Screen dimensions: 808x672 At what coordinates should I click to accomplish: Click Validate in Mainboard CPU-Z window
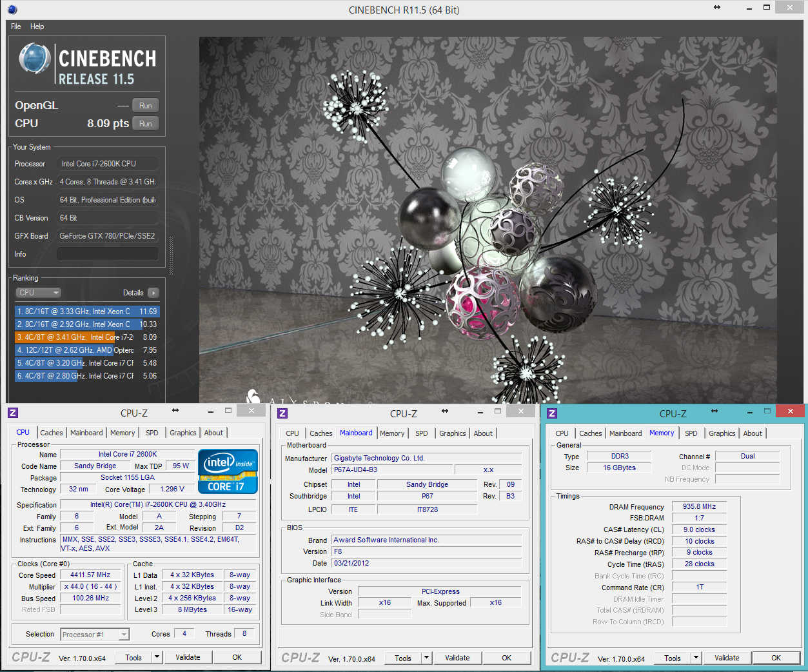click(457, 658)
